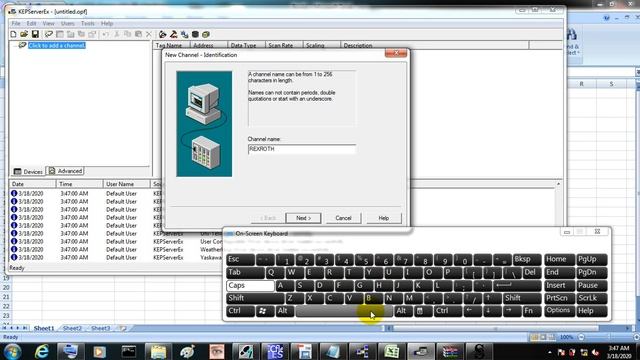The height and width of the screenshot is (360, 640).
Task: Click the event log scroll-up arrow
Action: [x=558, y=184]
